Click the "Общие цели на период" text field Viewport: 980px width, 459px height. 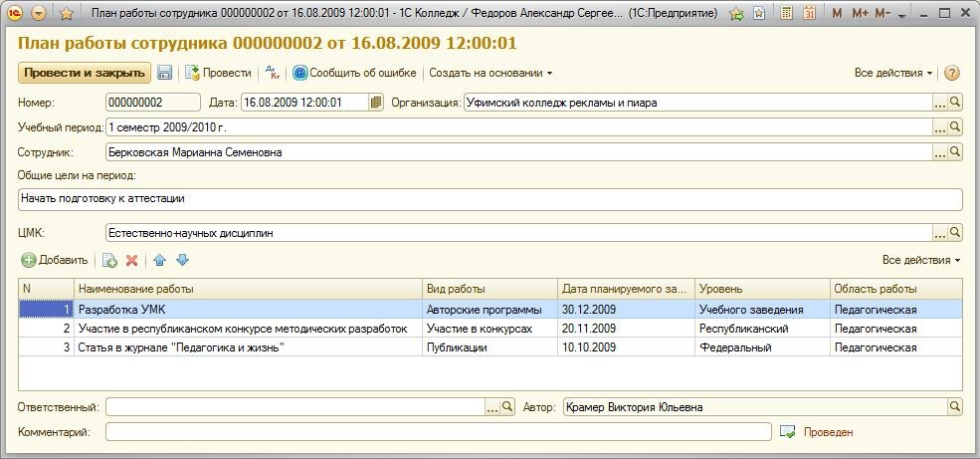point(490,199)
